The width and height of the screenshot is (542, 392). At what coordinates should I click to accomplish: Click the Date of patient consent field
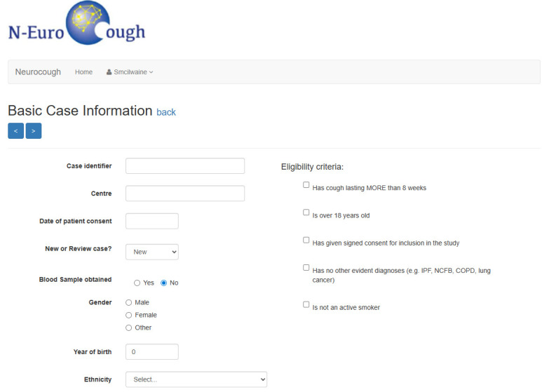coord(152,221)
